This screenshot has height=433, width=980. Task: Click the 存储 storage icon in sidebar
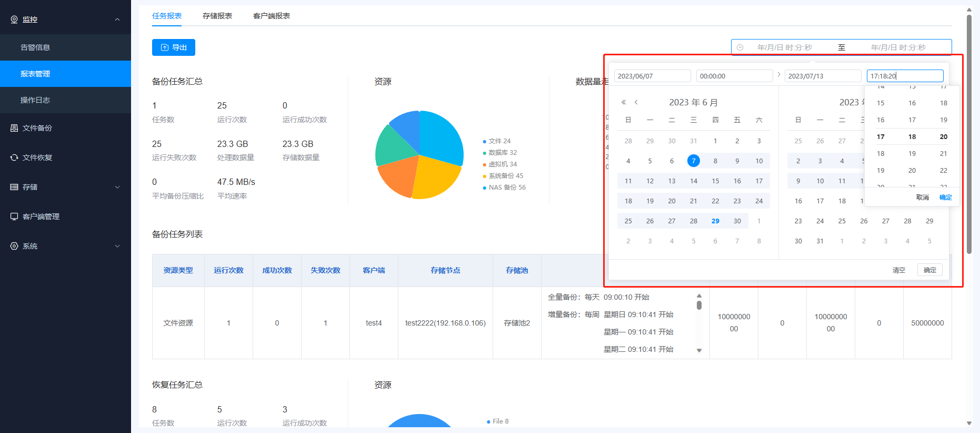[14, 187]
